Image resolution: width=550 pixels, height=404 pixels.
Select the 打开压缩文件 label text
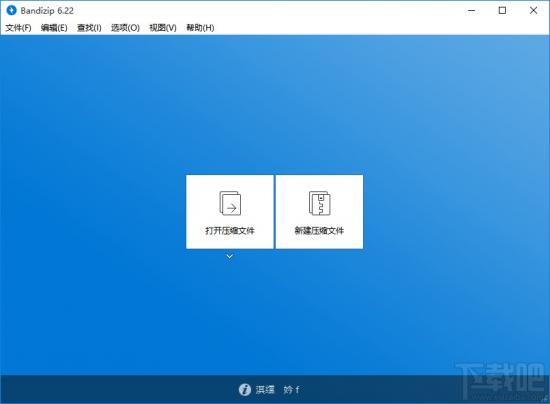(230, 230)
